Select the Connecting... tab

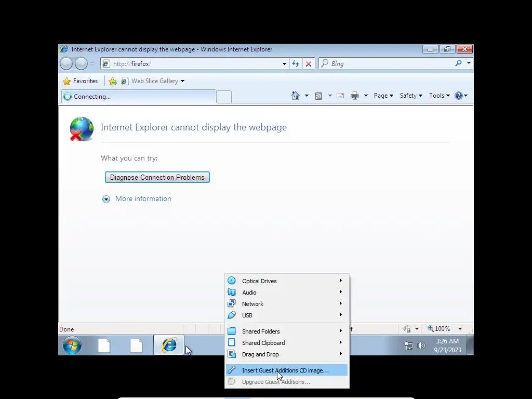pos(138,96)
